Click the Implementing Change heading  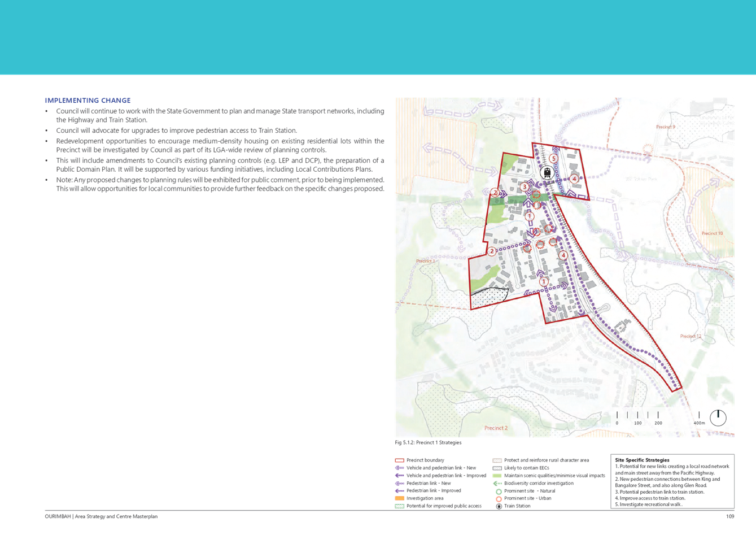[x=88, y=101]
